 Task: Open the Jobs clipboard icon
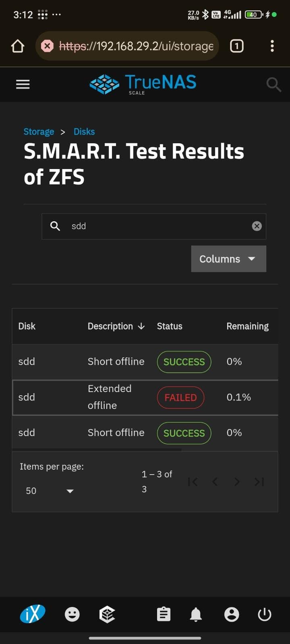coord(164,614)
